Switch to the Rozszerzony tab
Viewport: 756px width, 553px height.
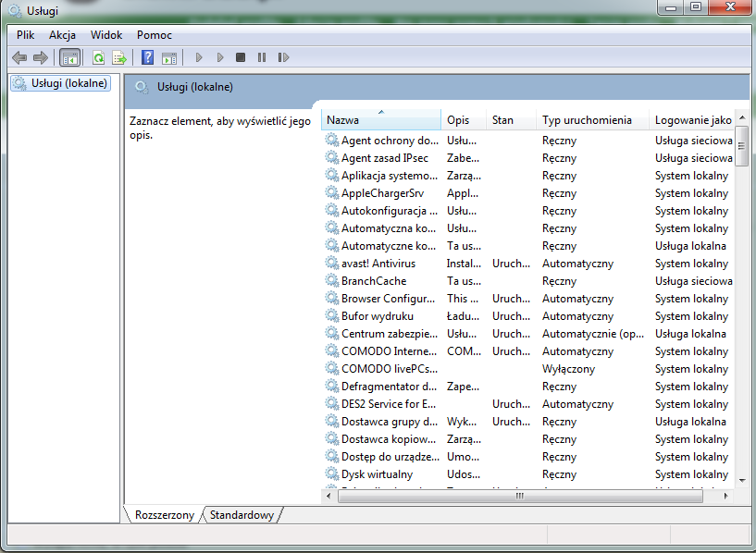(165, 515)
